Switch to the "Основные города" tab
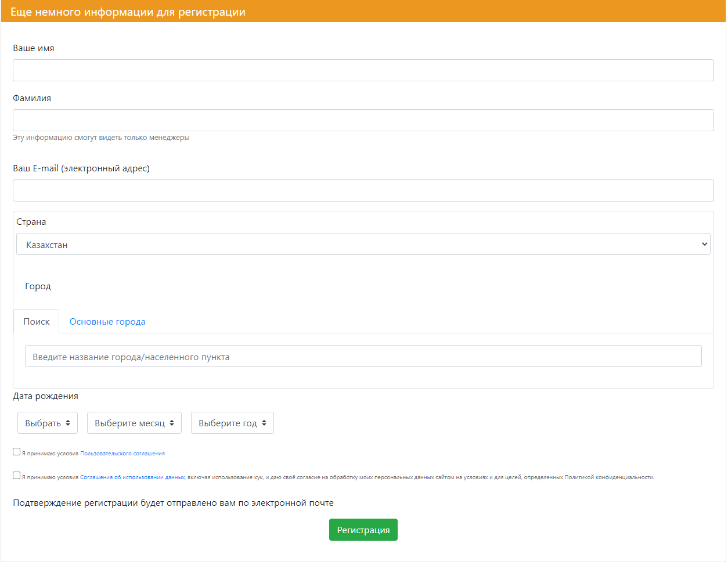This screenshot has height=568, width=728. (107, 322)
